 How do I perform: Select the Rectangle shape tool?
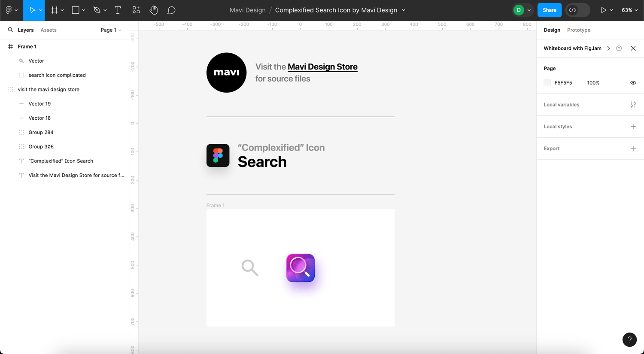(x=76, y=10)
